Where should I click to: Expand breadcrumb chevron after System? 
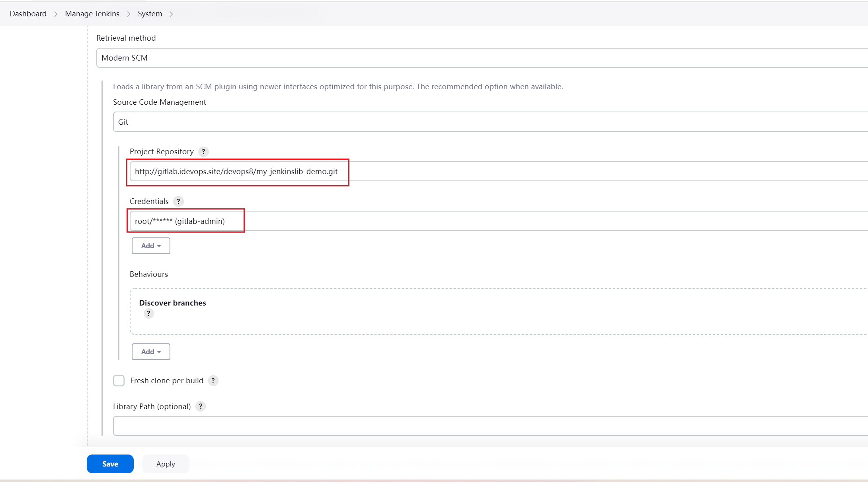click(172, 14)
